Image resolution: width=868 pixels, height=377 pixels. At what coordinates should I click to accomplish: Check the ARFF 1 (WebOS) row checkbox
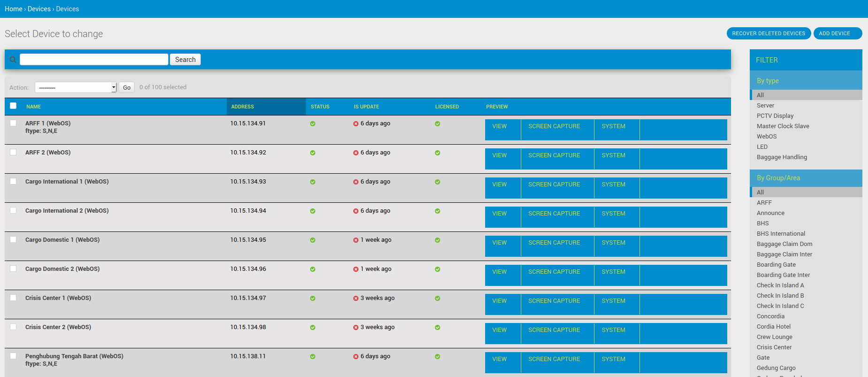pos(13,123)
